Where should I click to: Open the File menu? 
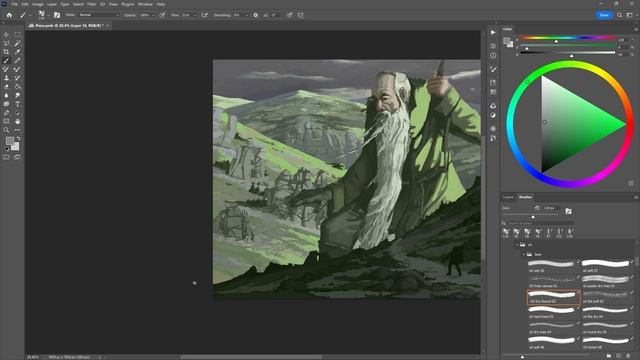coord(14,4)
